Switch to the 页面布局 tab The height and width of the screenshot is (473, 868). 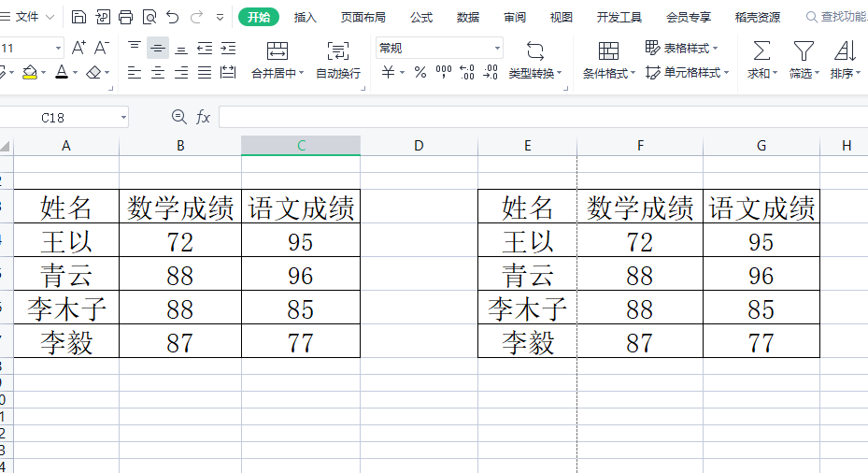tap(363, 18)
